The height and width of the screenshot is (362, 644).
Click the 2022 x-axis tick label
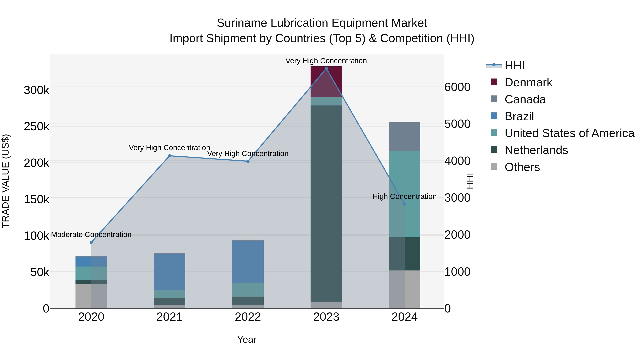[248, 317]
